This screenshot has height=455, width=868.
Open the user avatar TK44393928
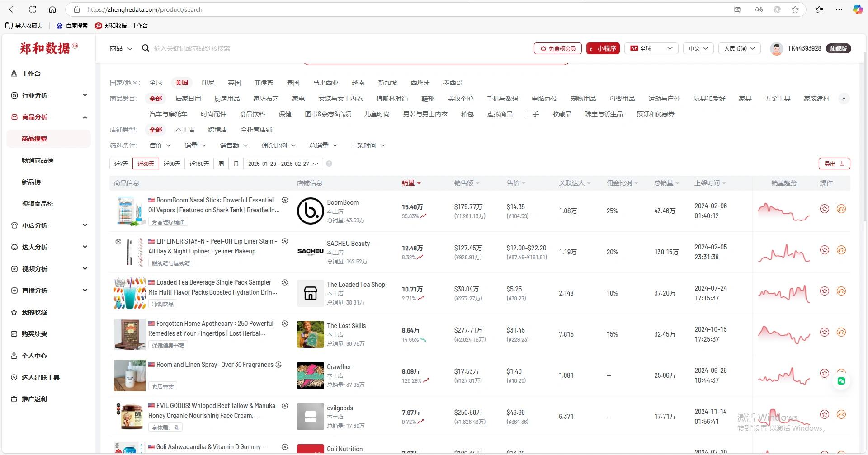[777, 48]
